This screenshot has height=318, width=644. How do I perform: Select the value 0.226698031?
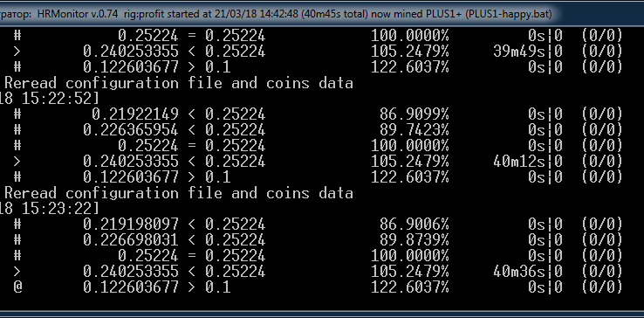(131, 240)
